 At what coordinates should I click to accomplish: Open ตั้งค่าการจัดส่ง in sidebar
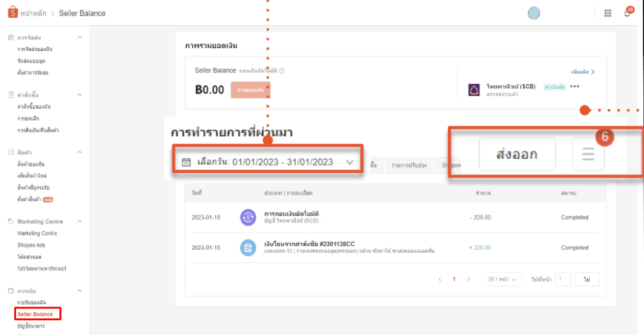tap(33, 73)
